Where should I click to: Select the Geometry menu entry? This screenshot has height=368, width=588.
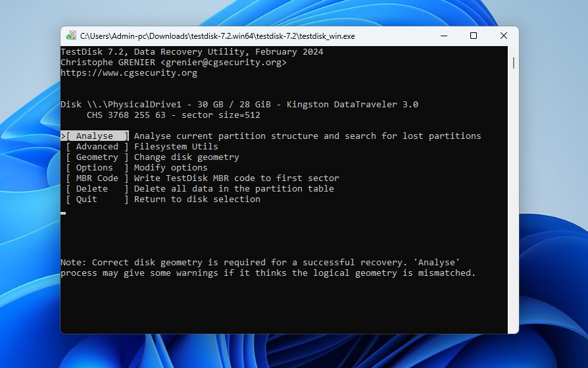click(97, 157)
